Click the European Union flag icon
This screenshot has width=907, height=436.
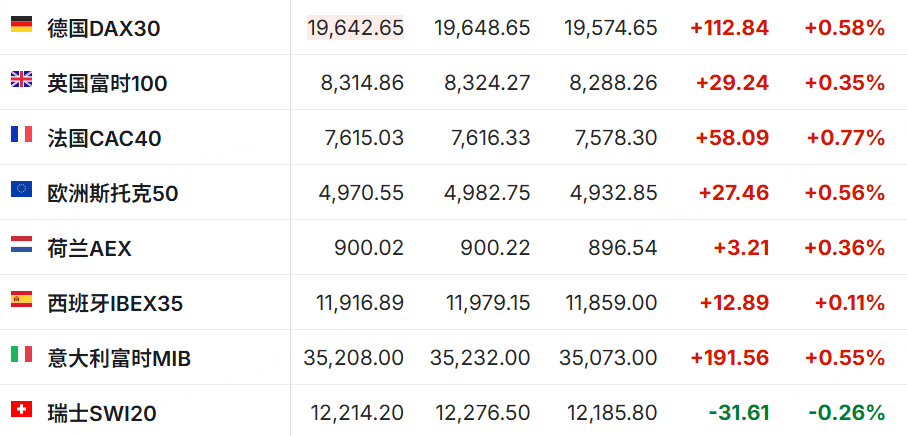coord(21,189)
